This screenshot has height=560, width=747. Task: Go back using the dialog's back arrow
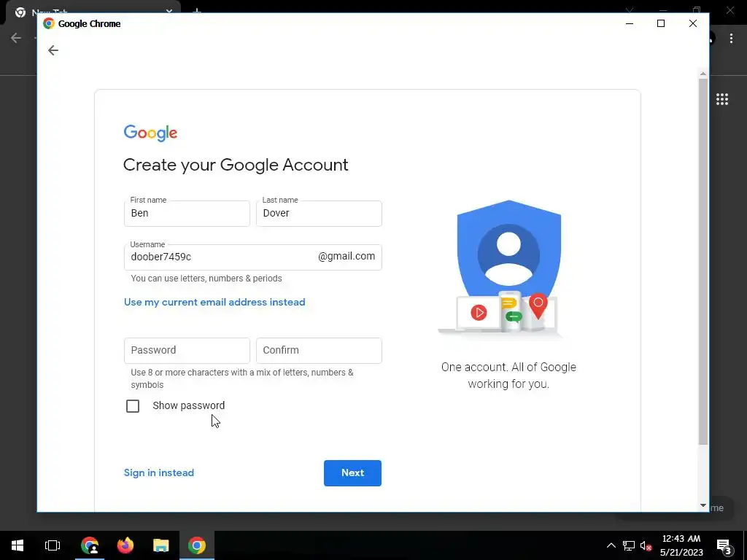(x=53, y=50)
